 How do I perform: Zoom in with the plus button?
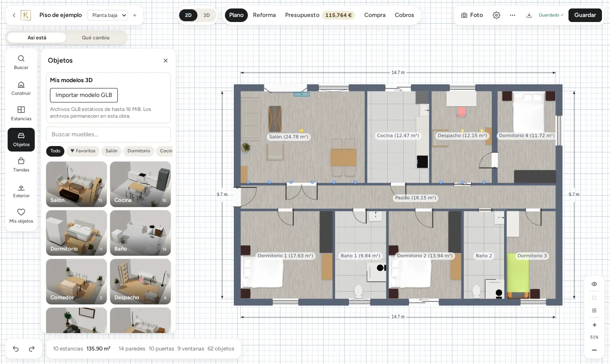tap(594, 325)
